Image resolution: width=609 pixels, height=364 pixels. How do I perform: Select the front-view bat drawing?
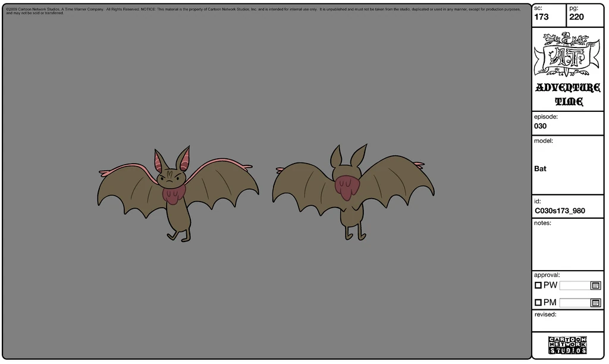pyautogui.click(x=178, y=193)
